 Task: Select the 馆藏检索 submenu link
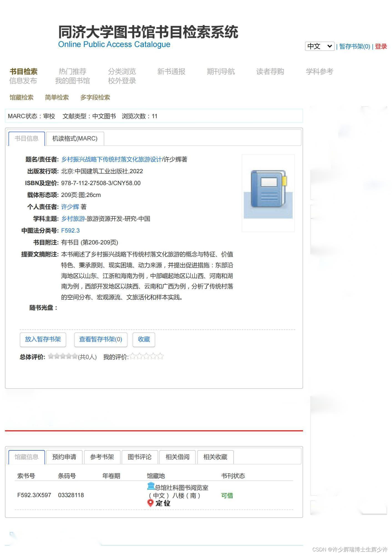pyautogui.click(x=21, y=97)
